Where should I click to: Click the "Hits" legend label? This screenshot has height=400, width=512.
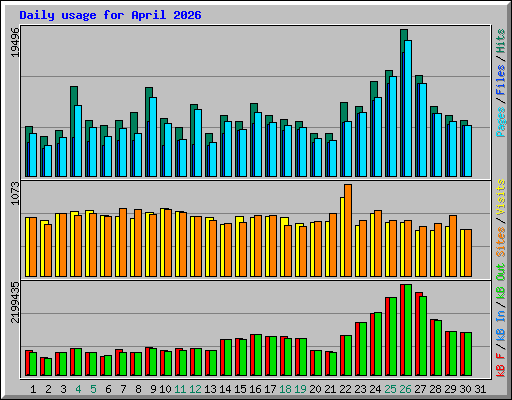point(501,41)
